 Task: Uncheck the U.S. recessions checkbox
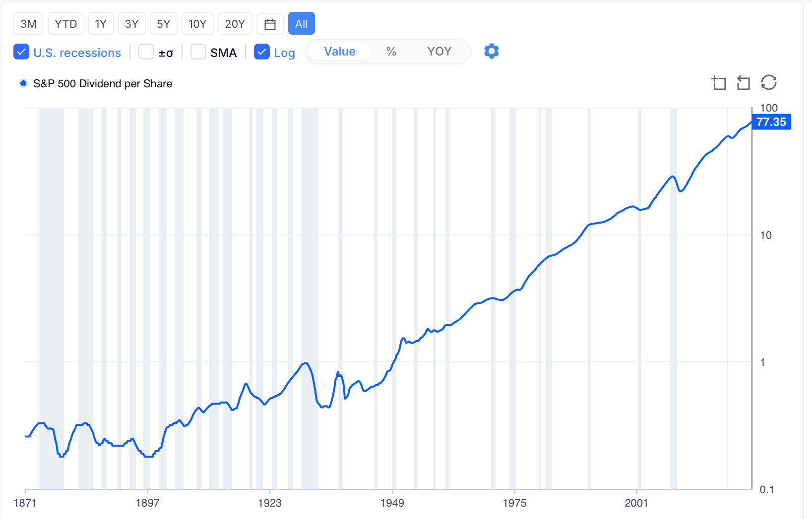click(x=21, y=52)
